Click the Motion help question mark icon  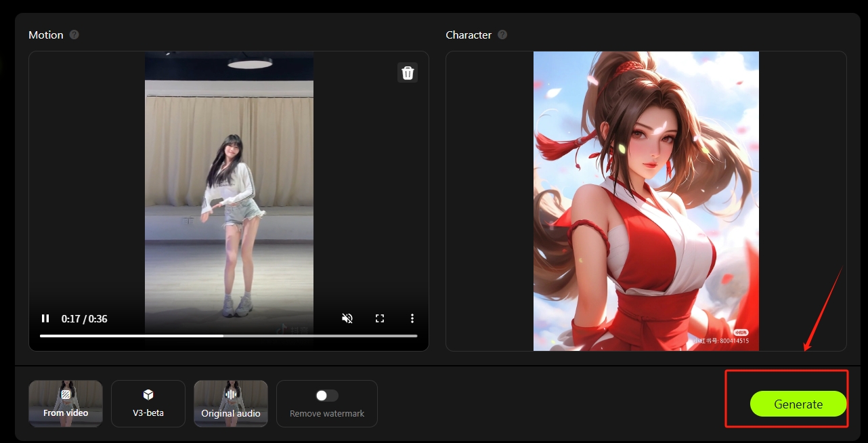click(x=74, y=35)
